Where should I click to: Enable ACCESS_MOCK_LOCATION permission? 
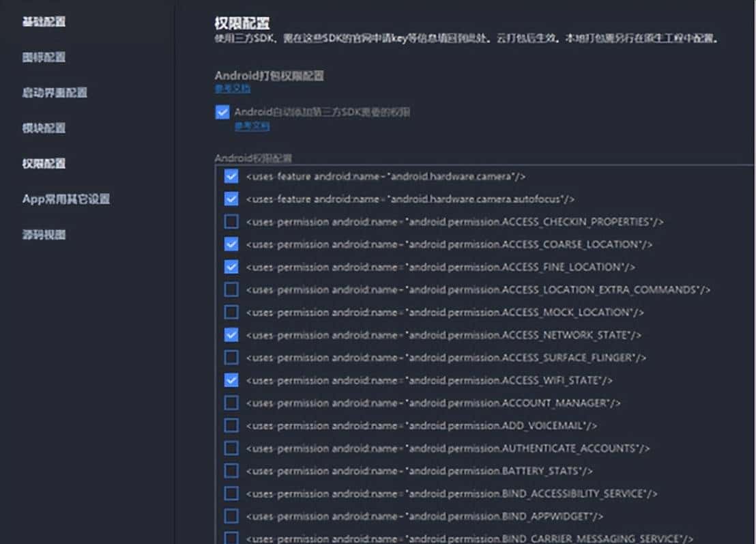click(231, 312)
